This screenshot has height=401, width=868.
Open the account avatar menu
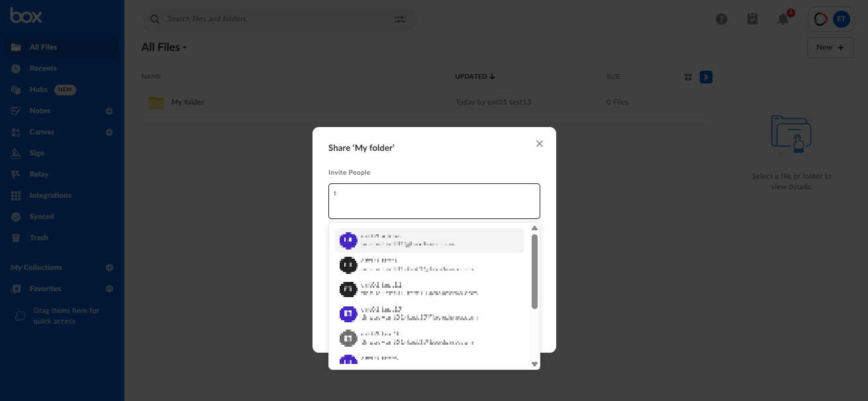pyautogui.click(x=841, y=19)
